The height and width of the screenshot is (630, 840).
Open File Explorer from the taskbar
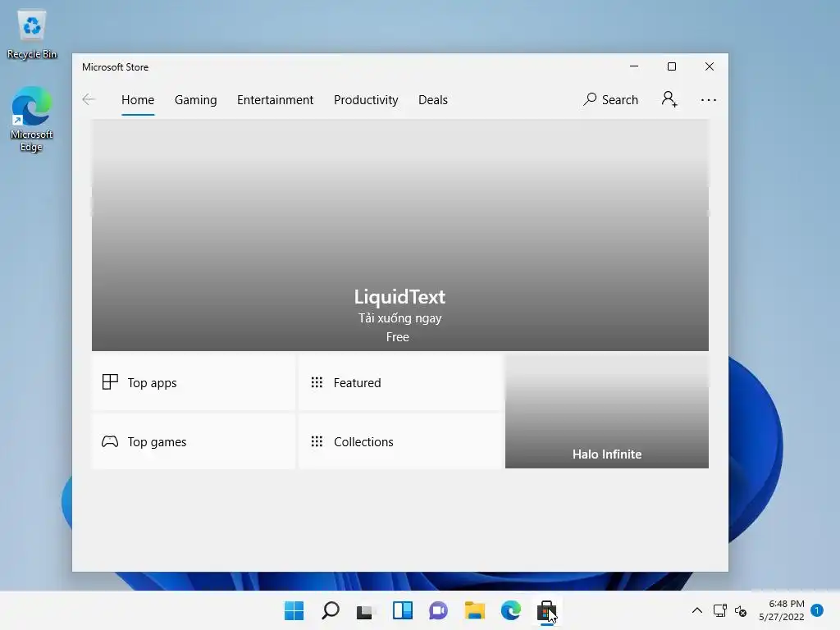coord(475,610)
